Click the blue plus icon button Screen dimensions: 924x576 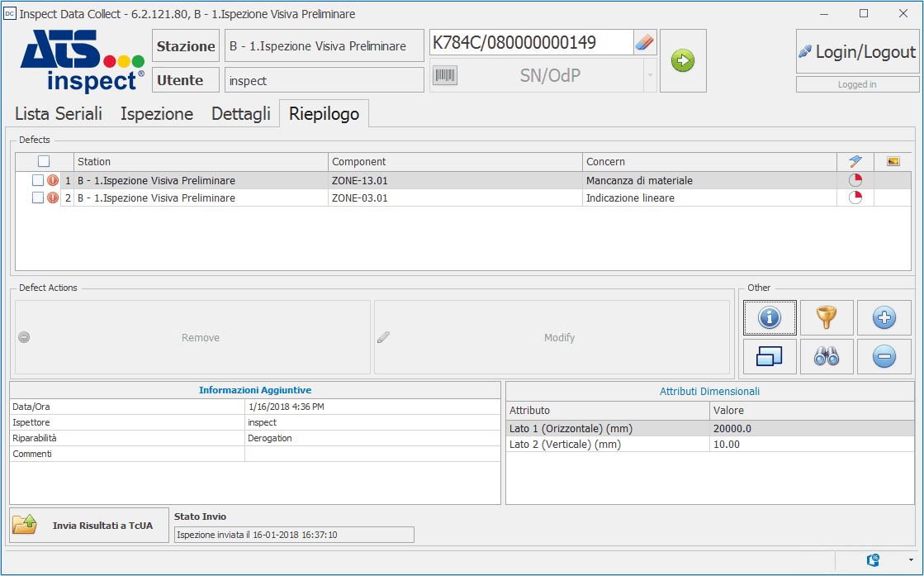click(884, 318)
